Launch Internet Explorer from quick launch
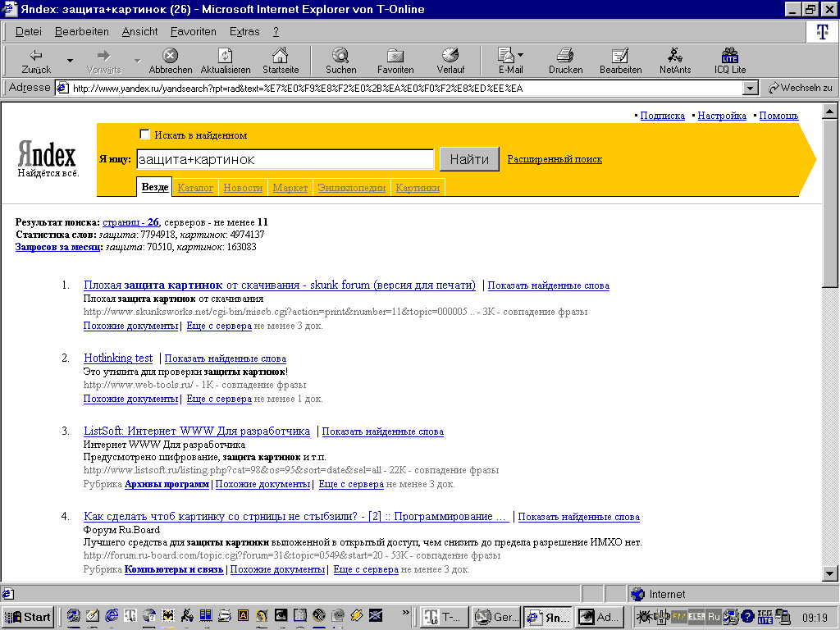This screenshot has width=840, height=630. click(x=112, y=616)
